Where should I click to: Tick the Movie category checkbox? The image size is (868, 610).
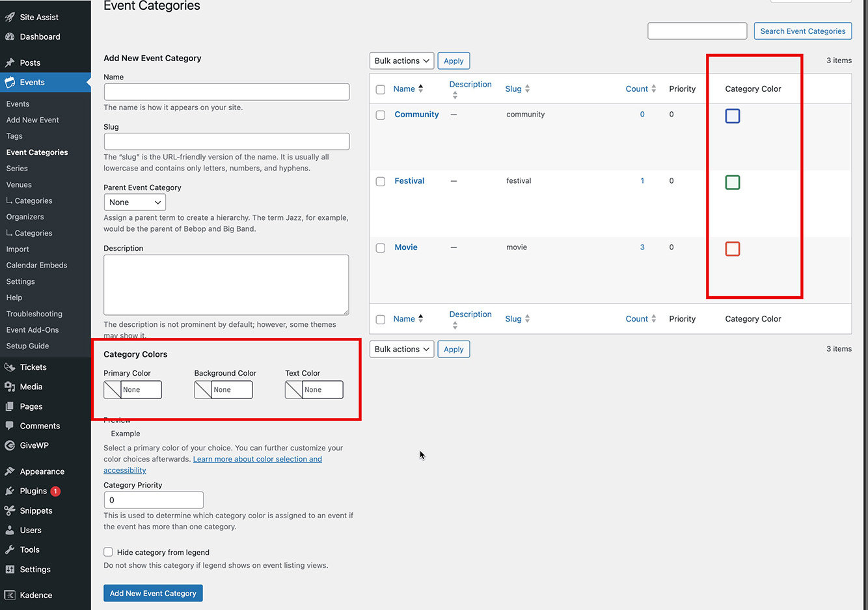(x=381, y=248)
